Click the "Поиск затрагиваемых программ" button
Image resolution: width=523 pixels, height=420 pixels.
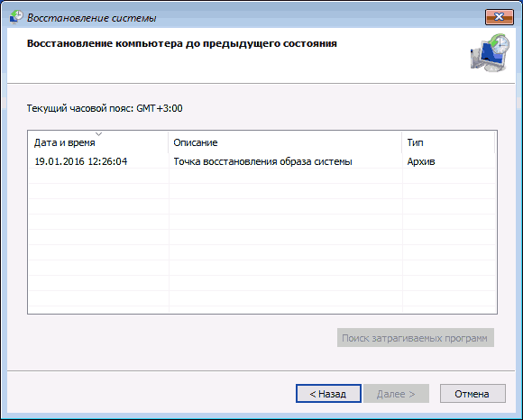[x=416, y=338]
